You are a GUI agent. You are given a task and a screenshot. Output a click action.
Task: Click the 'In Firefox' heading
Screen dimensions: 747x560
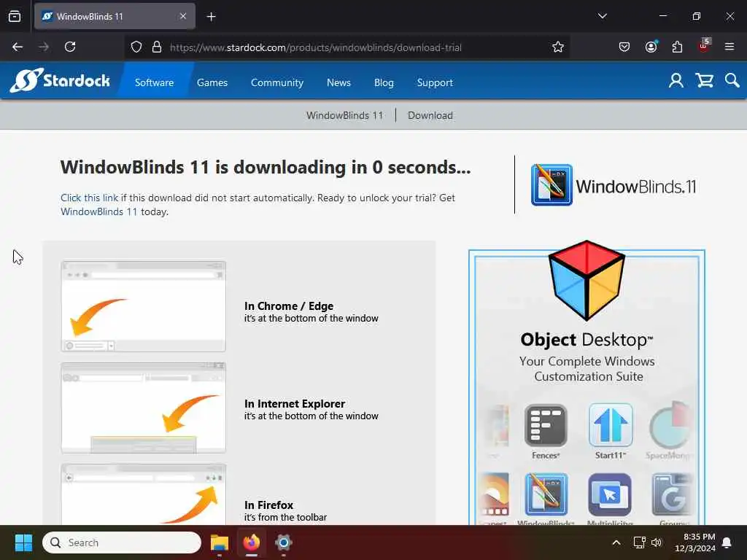pyautogui.click(x=268, y=505)
